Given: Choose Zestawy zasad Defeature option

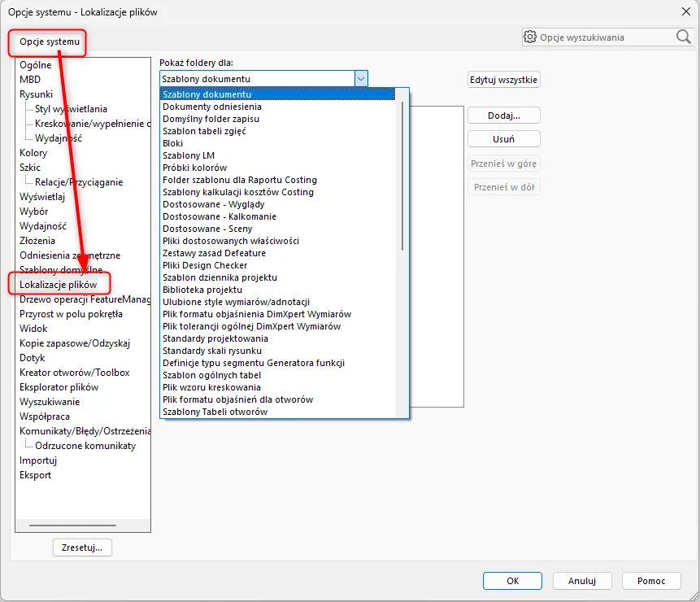Looking at the screenshot, I should pos(278,253).
